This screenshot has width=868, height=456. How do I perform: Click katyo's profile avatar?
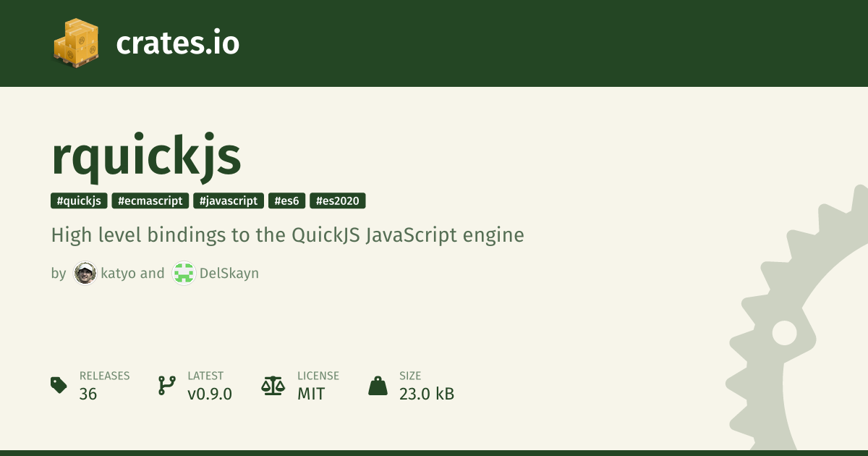point(85,274)
